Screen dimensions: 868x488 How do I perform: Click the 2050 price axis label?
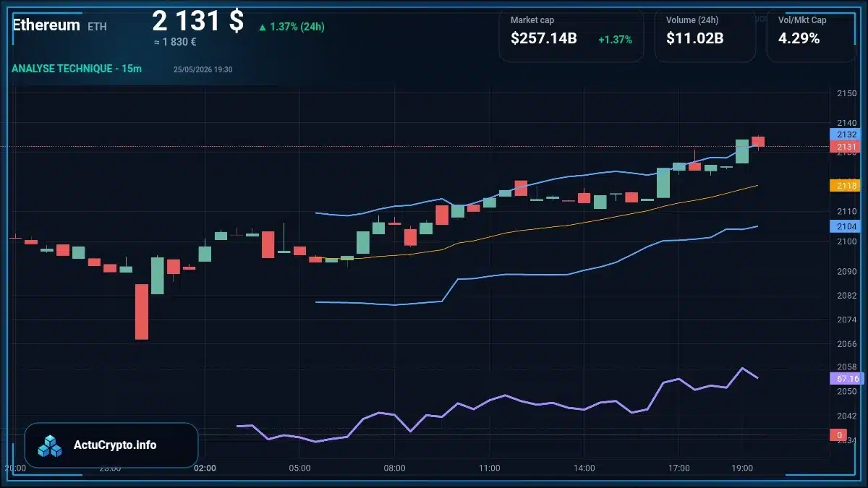[846, 392]
